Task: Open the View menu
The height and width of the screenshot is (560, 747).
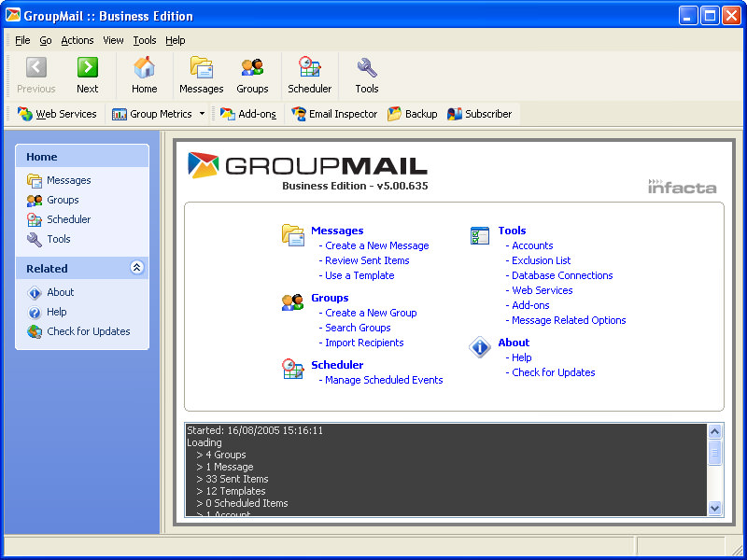Action: click(x=113, y=40)
